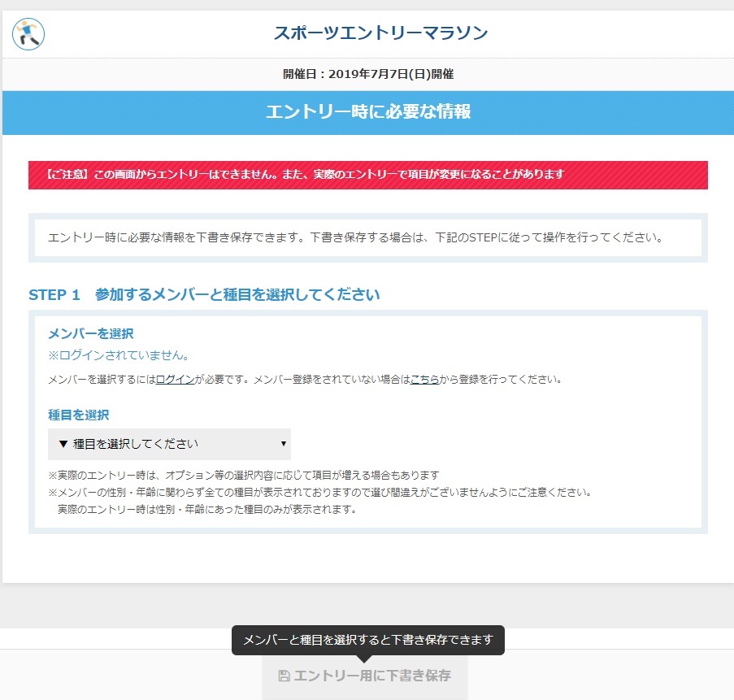
Task: Click the note about メンバーの性別・年齢
Action: (x=320, y=493)
